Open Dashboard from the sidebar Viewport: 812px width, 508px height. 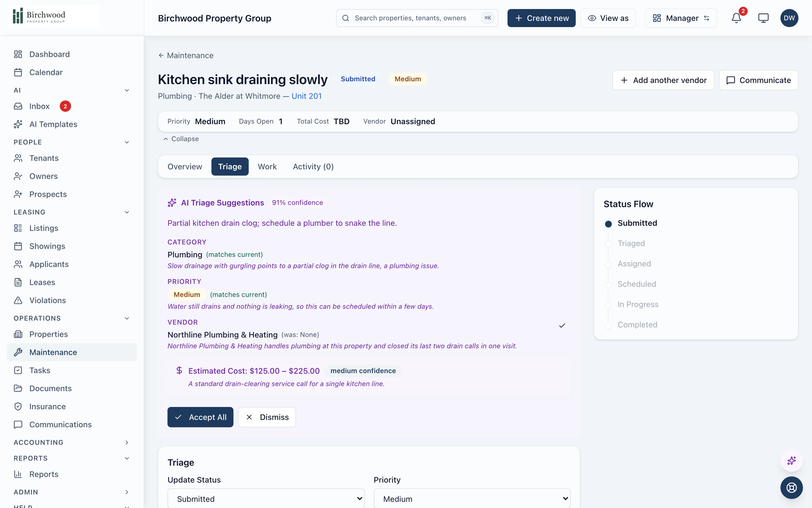(x=72, y=54)
